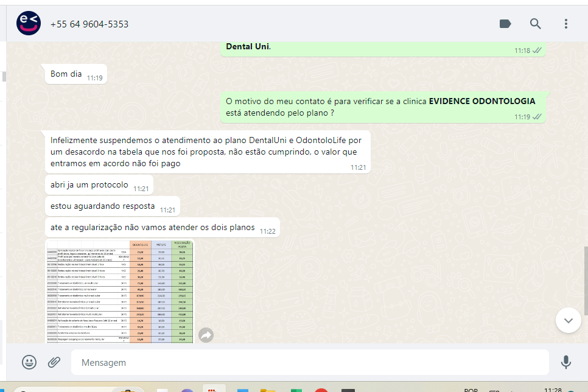Click message mentioning EVIDENCE ODONTOLOGIA
The height and width of the screenshot is (392, 588).
383,107
